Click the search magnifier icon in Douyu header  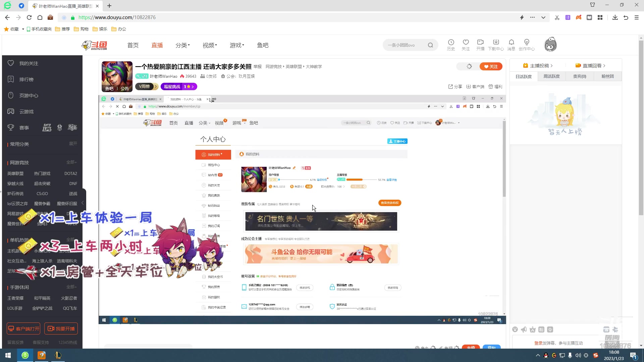click(430, 45)
